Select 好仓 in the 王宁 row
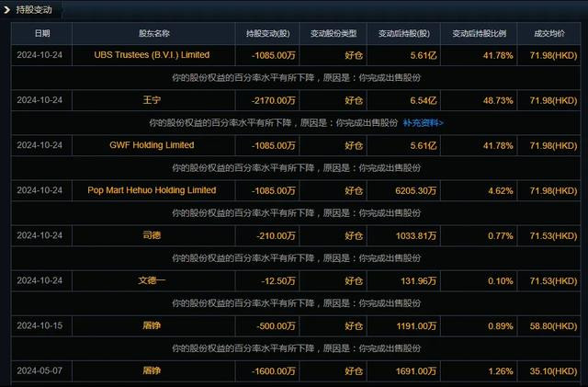The height and width of the screenshot is (387, 588). [x=354, y=100]
